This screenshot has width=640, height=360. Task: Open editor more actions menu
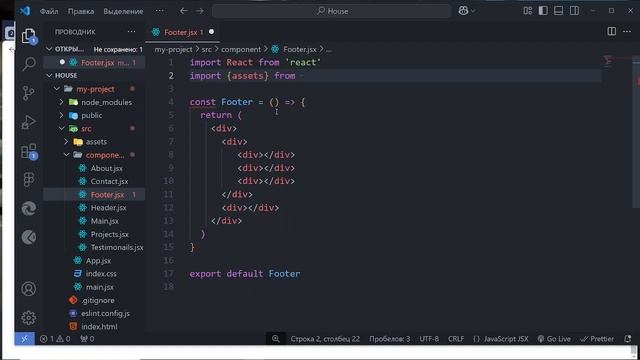[x=627, y=31]
